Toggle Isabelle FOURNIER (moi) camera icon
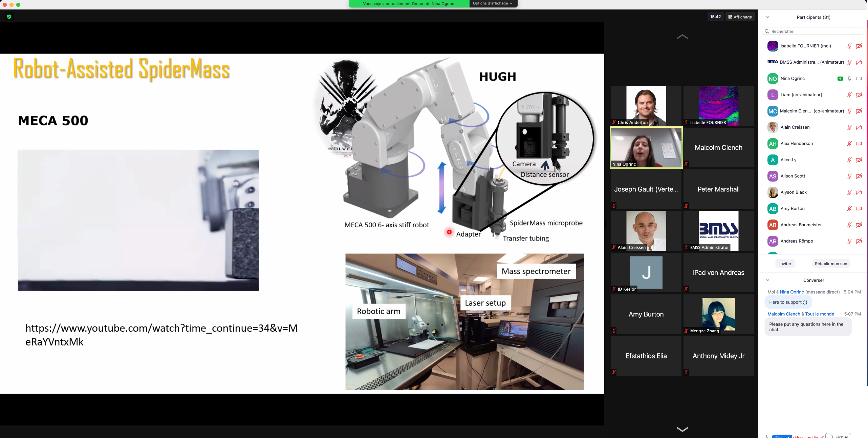Image resolution: width=868 pixels, height=438 pixels. pos(859,46)
